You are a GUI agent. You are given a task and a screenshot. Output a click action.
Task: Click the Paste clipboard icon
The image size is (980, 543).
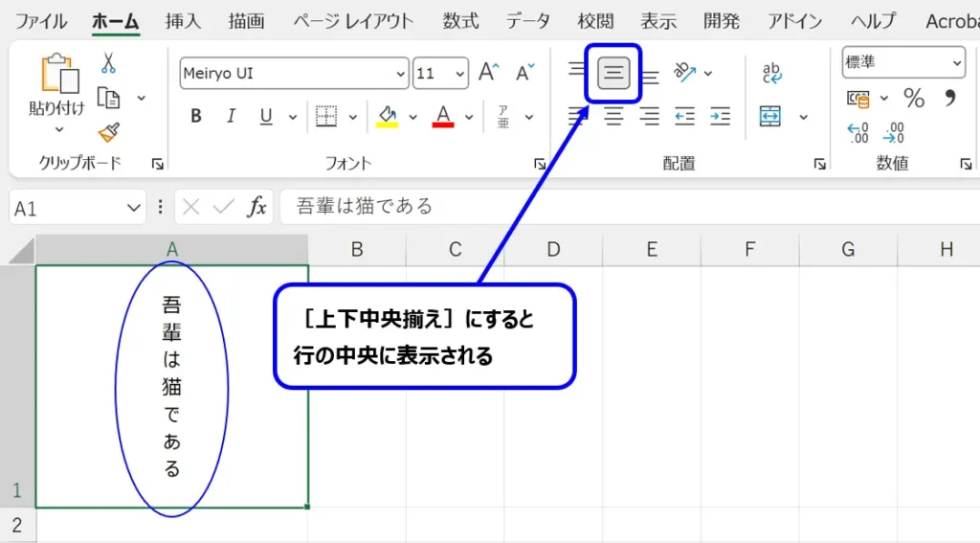[59, 74]
